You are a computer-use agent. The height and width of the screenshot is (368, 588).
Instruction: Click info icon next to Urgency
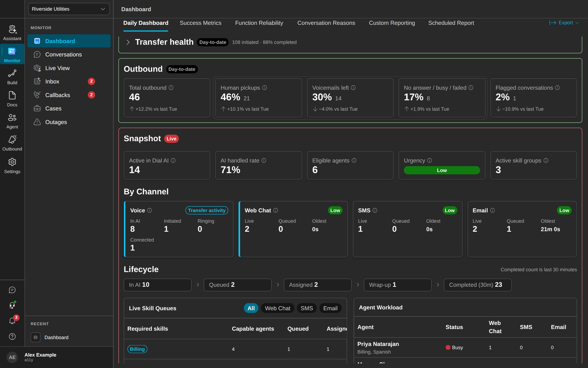[430, 161]
